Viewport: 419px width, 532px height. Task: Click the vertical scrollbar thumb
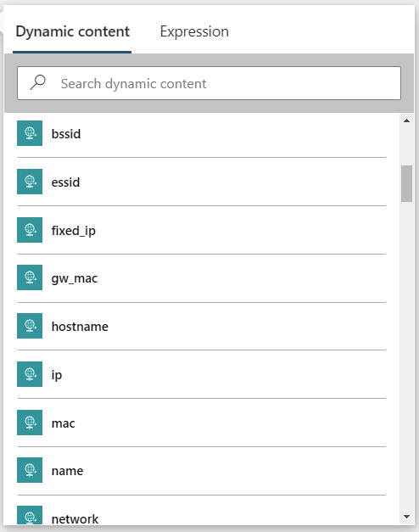[406, 183]
